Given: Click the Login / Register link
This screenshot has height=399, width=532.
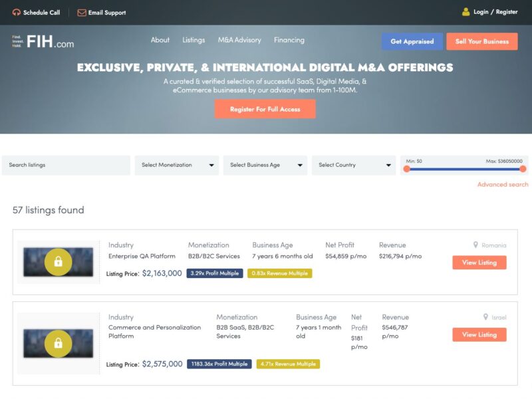Looking at the screenshot, I should 495,12.
